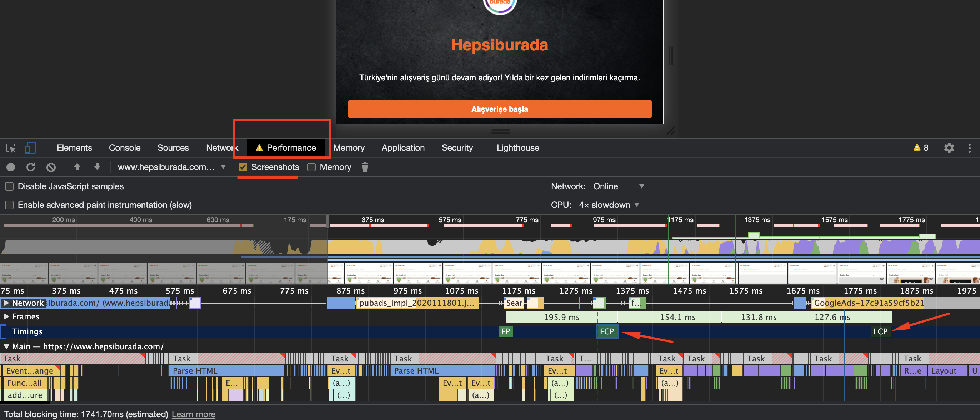This screenshot has height=420, width=980.
Task: Select the FP timing marker
Action: (505, 331)
